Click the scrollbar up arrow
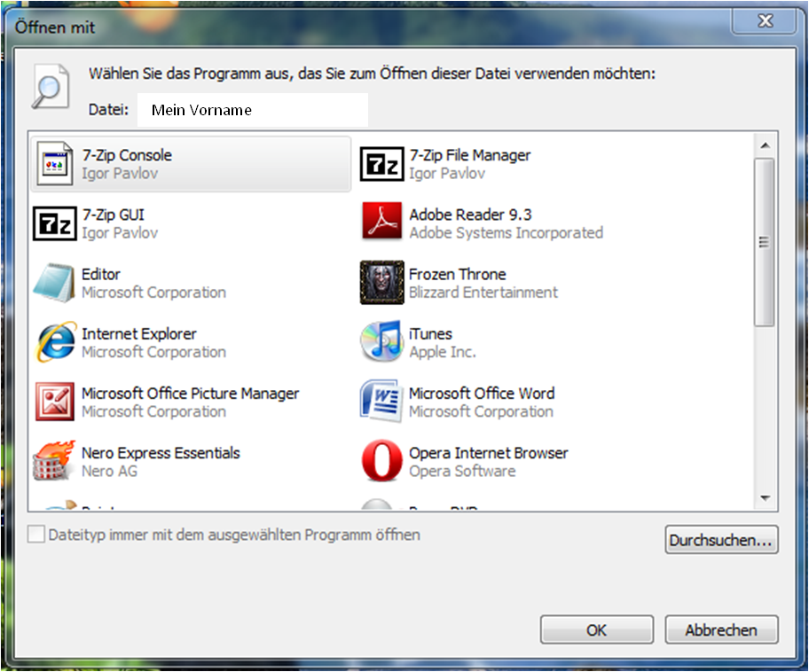Screen dimensions: 809x672 coord(766,146)
